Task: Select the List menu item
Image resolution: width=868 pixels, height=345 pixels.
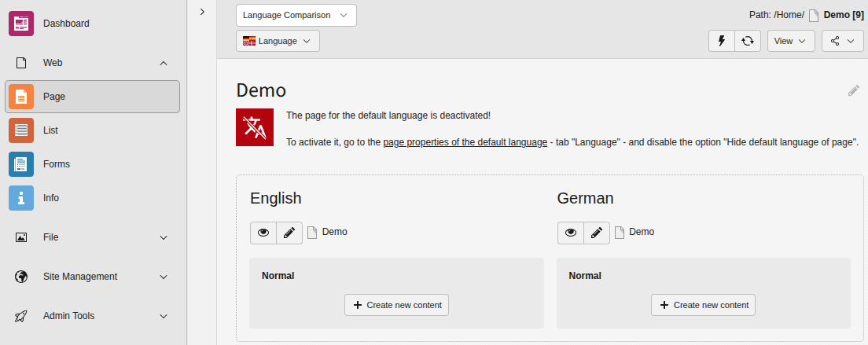Action: point(93,130)
